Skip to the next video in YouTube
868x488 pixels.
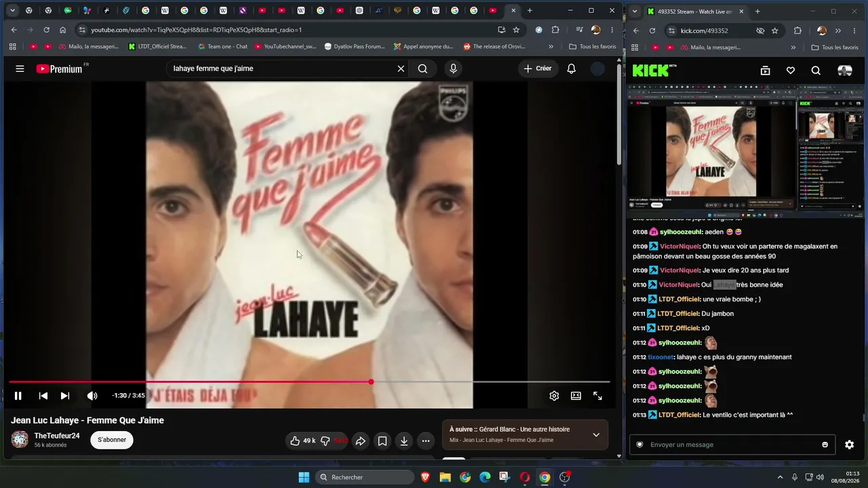[65, 396]
